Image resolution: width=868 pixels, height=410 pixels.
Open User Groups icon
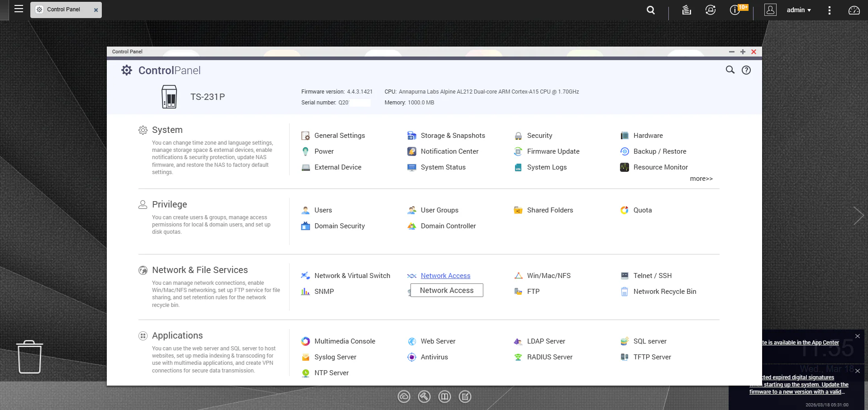[x=412, y=210]
